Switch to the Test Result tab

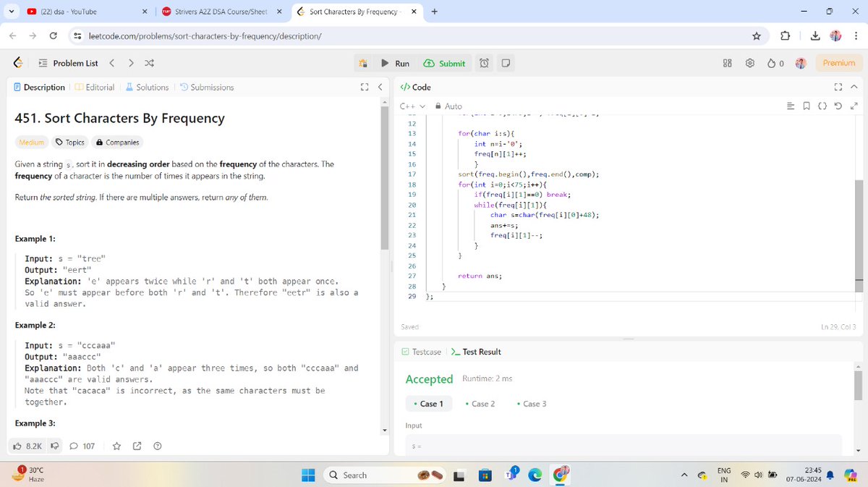pos(475,352)
